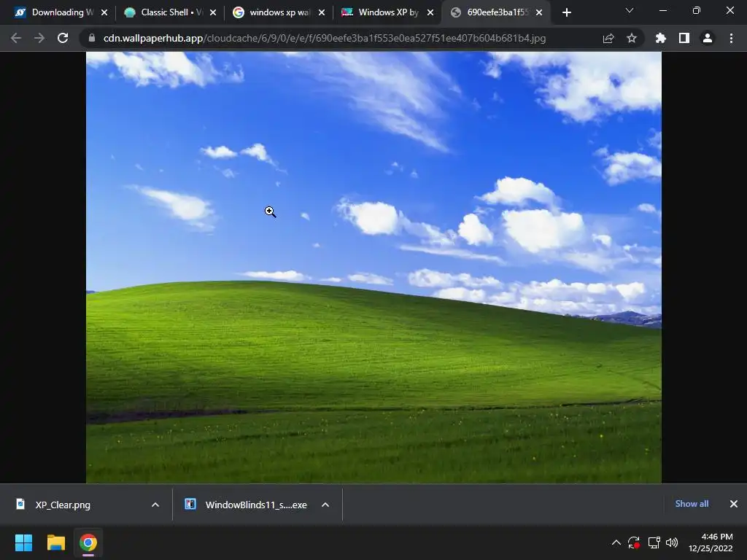View site security lock information

pos(91,38)
